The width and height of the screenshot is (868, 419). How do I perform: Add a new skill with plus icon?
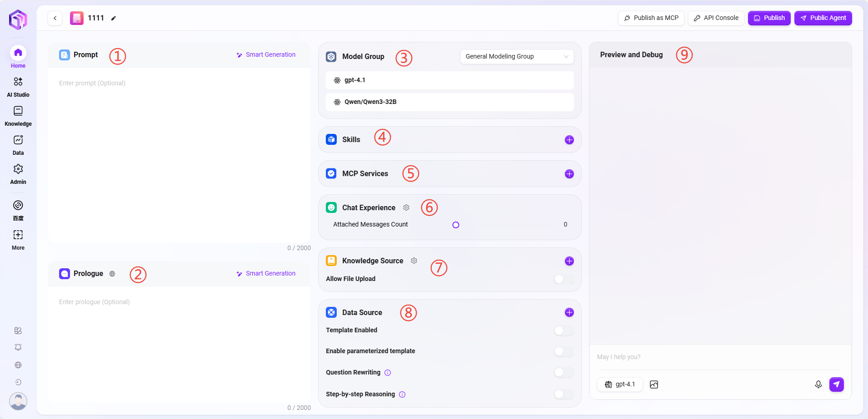pyautogui.click(x=569, y=140)
